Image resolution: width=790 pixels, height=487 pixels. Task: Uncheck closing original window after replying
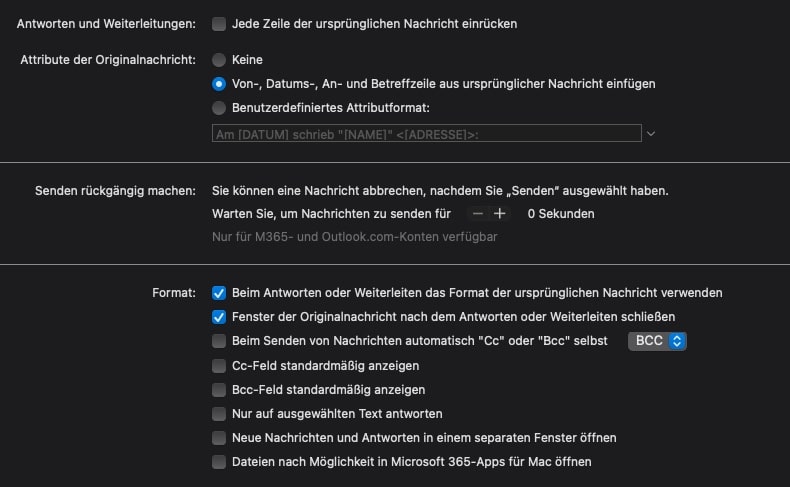click(219, 317)
